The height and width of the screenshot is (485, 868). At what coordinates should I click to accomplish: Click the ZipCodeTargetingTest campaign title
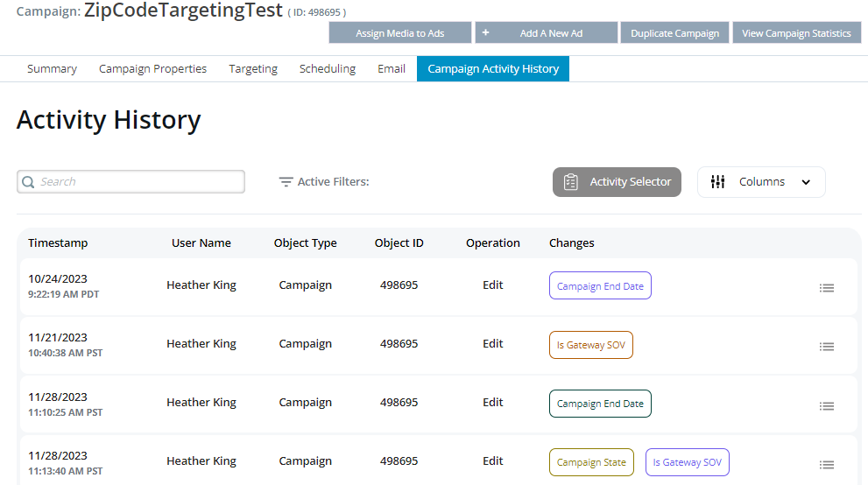coord(183,11)
